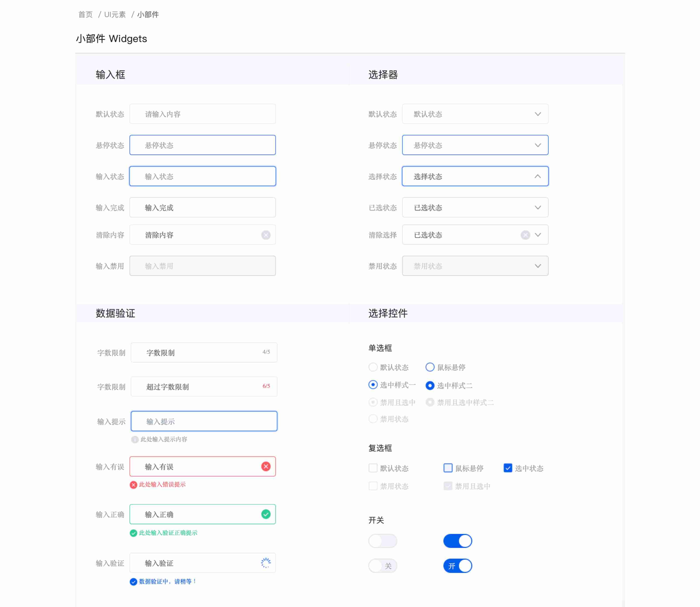Click the 6/5 character counter

pos(266,386)
